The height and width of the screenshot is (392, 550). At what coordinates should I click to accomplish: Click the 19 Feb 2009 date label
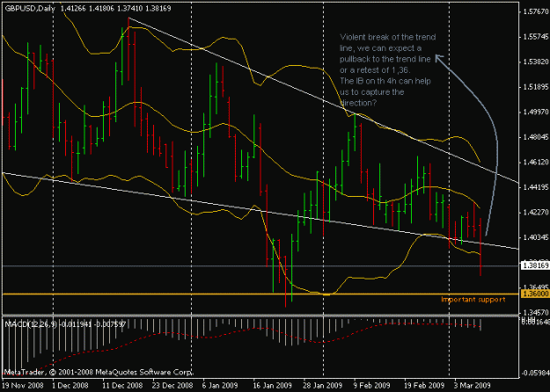click(x=423, y=385)
